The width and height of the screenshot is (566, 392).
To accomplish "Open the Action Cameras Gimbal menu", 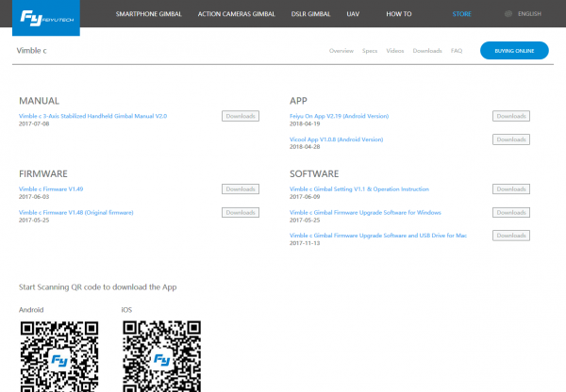I will coord(237,14).
